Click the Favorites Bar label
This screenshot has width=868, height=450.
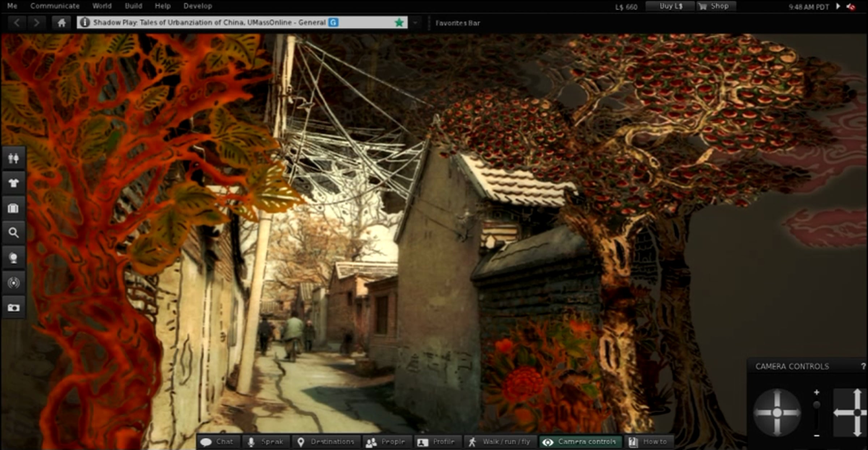pyautogui.click(x=458, y=23)
